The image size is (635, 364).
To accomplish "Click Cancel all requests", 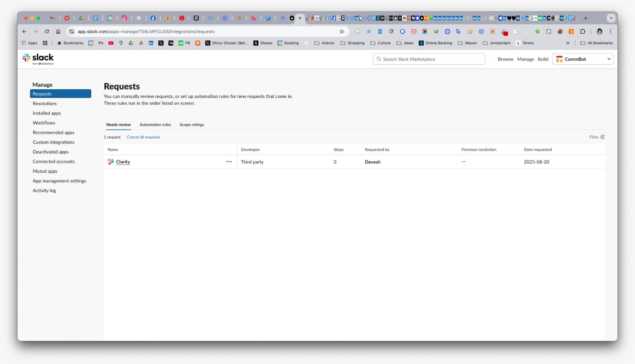I will tap(143, 137).
